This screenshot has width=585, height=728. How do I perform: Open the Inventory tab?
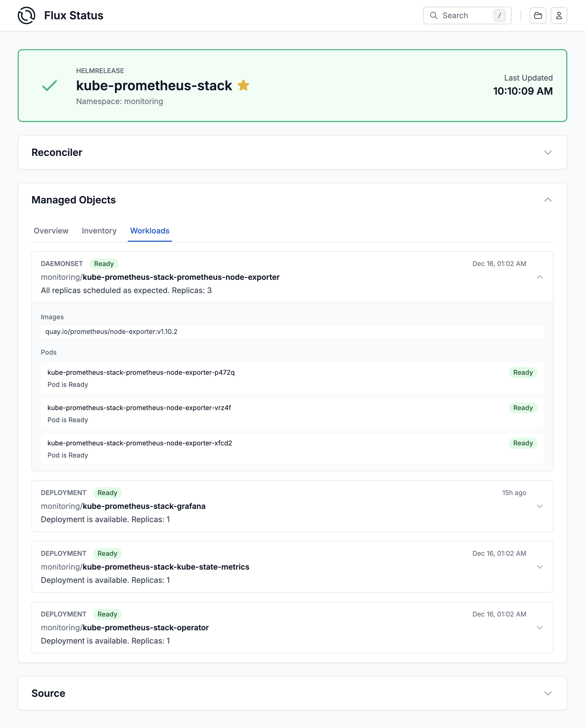pyautogui.click(x=99, y=231)
